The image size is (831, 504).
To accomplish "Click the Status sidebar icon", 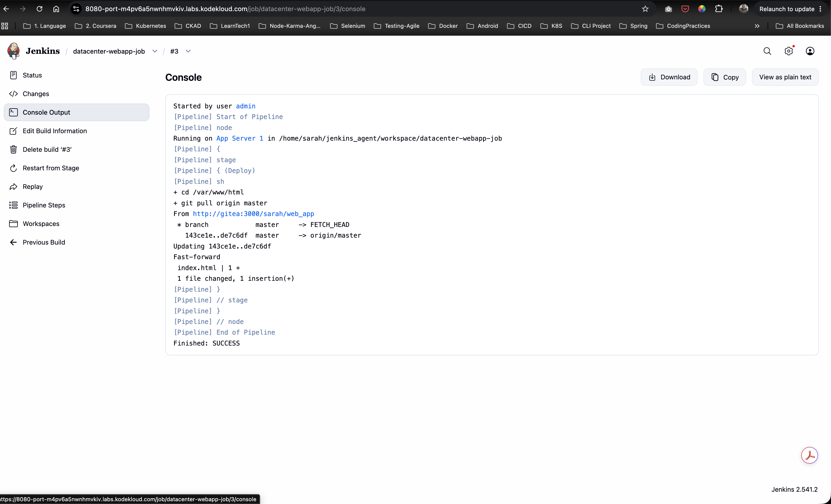I will (13, 75).
